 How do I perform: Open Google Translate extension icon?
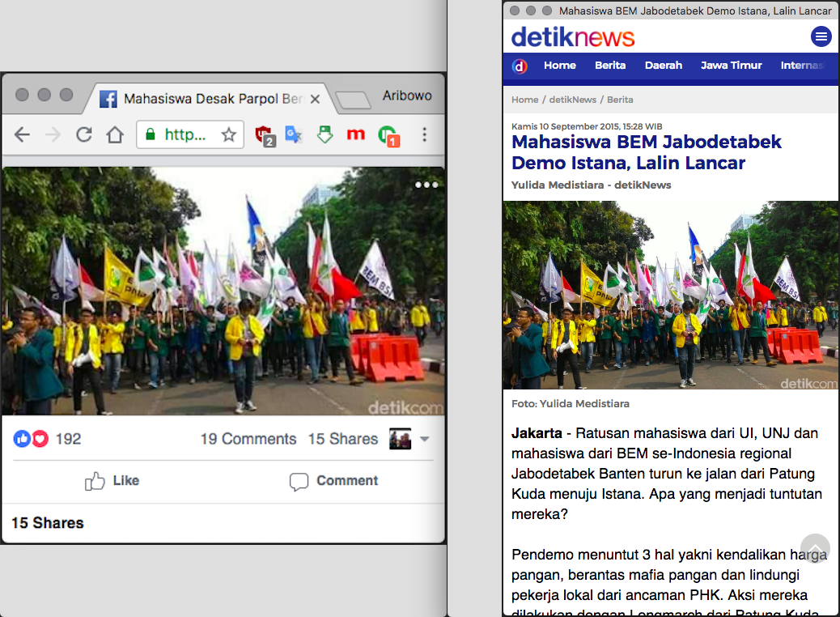point(293,135)
